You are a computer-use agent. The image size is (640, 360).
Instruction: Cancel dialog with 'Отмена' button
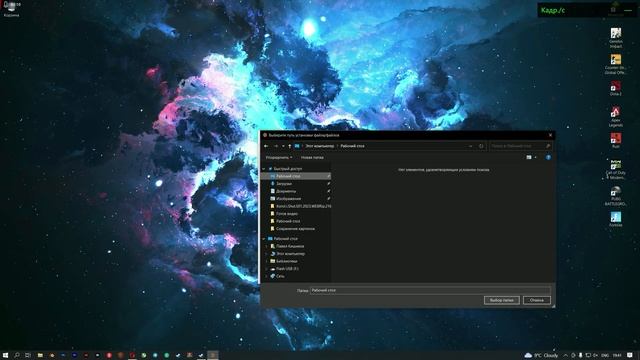pyautogui.click(x=537, y=300)
